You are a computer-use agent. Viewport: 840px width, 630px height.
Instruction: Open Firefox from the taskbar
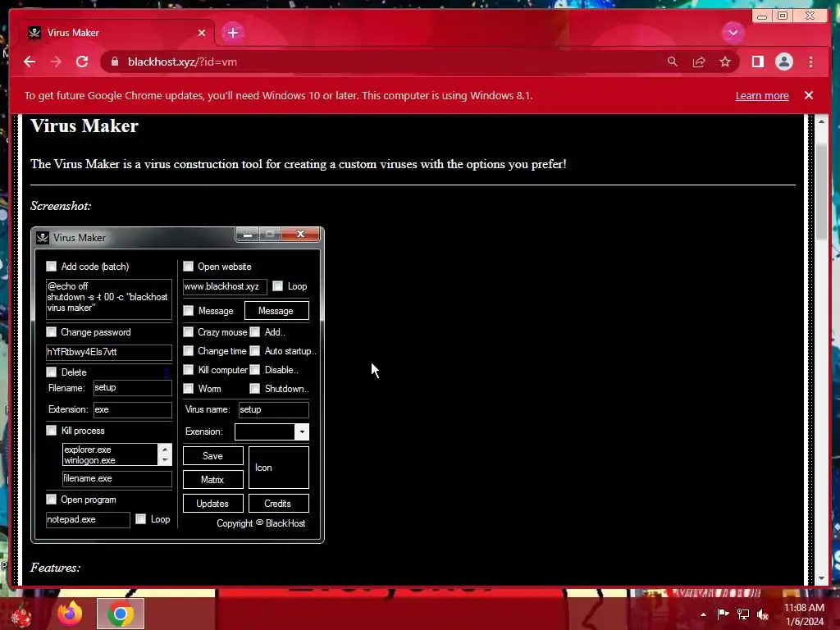coord(70,614)
